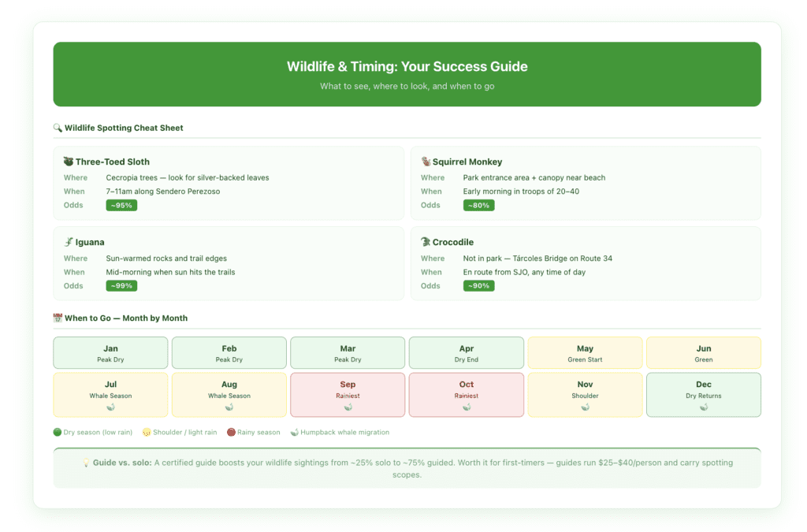Choose the May Green Start month cell

tap(585, 353)
